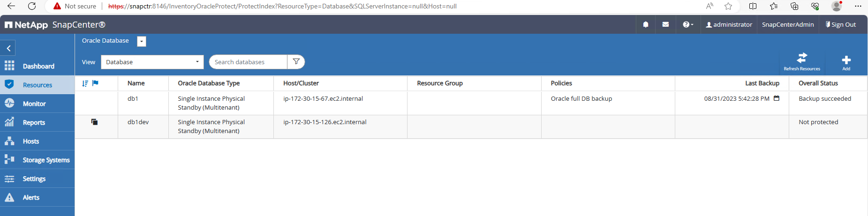Click the clone icon beside db1dev

coord(94,122)
